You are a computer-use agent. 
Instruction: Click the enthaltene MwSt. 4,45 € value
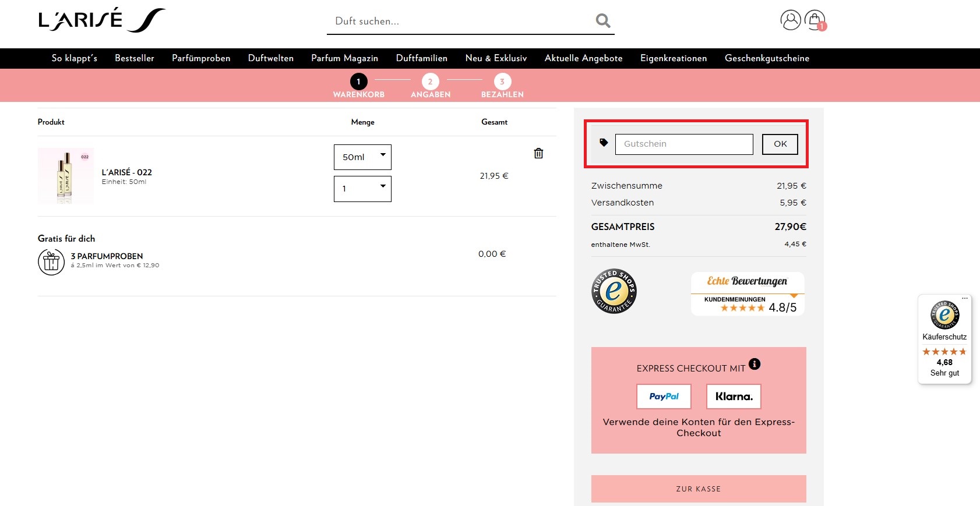point(795,244)
